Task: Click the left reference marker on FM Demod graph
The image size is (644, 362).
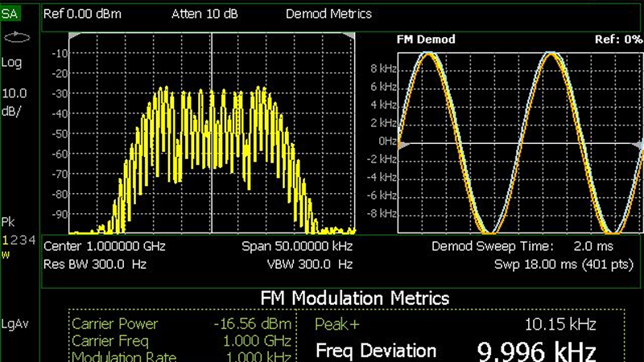Action: coord(403,146)
